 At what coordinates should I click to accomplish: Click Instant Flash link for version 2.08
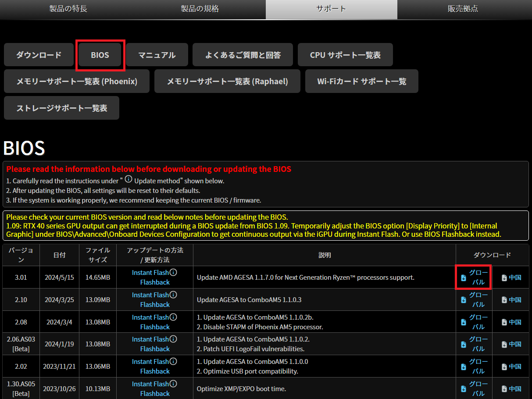[x=150, y=317]
